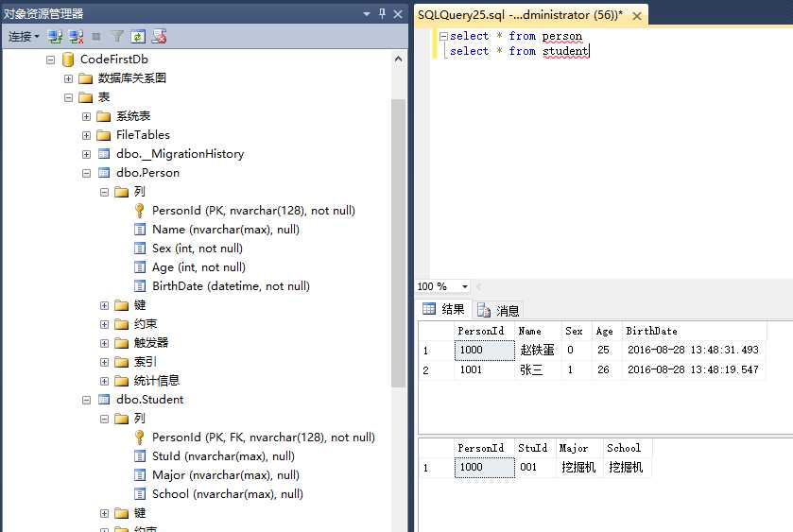The height and width of the screenshot is (532, 793).
Task: Click the Stop toolbar icon
Action: pos(96,37)
